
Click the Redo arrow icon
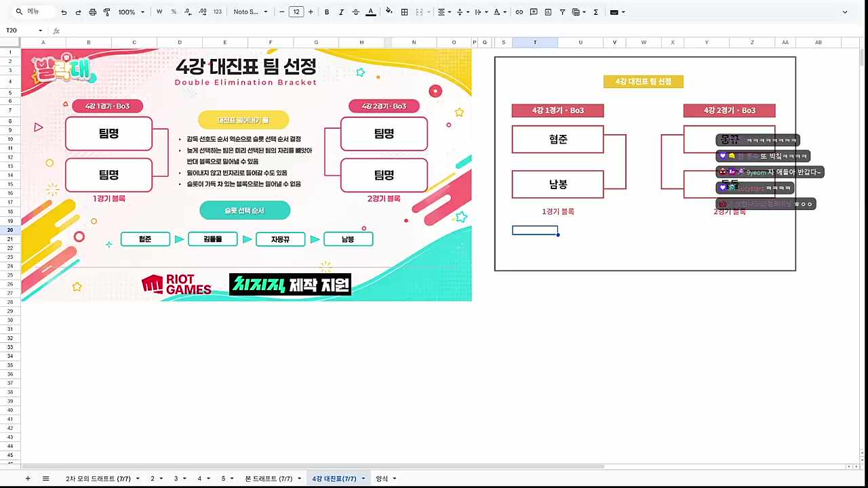78,12
